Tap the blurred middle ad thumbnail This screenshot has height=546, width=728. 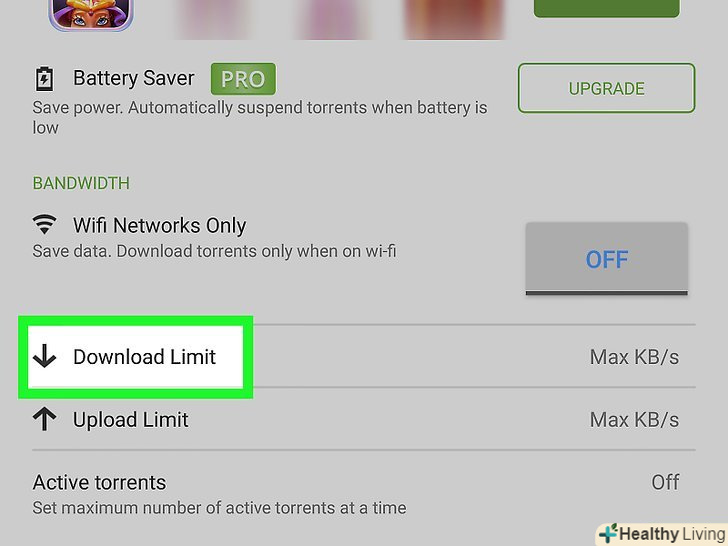(x=332, y=19)
